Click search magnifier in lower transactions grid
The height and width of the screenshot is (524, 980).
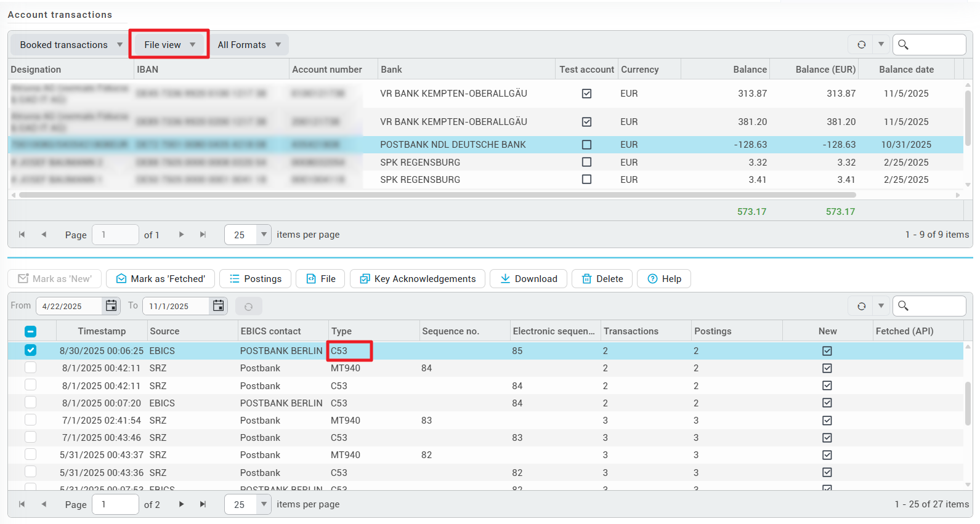903,306
